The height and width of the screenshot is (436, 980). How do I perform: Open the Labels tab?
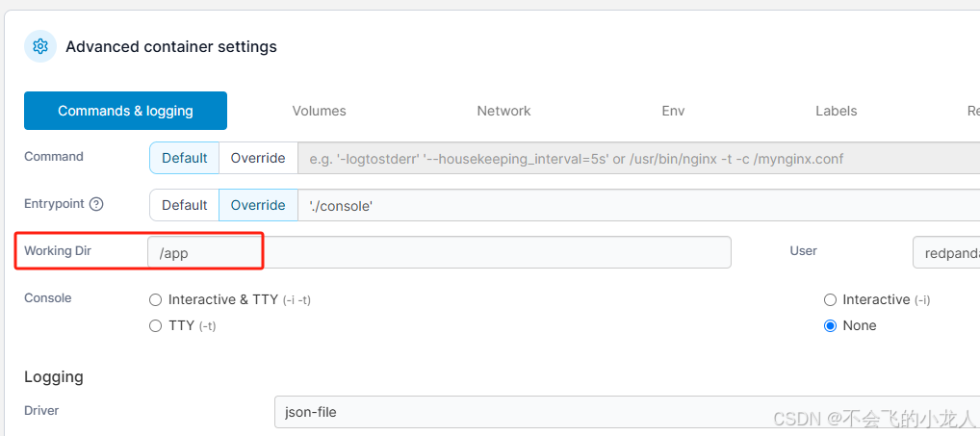tap(837, 111)
